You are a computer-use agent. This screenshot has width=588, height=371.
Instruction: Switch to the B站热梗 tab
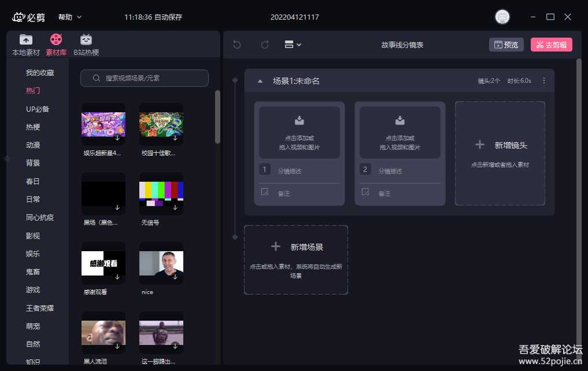(x=86, y=45)
